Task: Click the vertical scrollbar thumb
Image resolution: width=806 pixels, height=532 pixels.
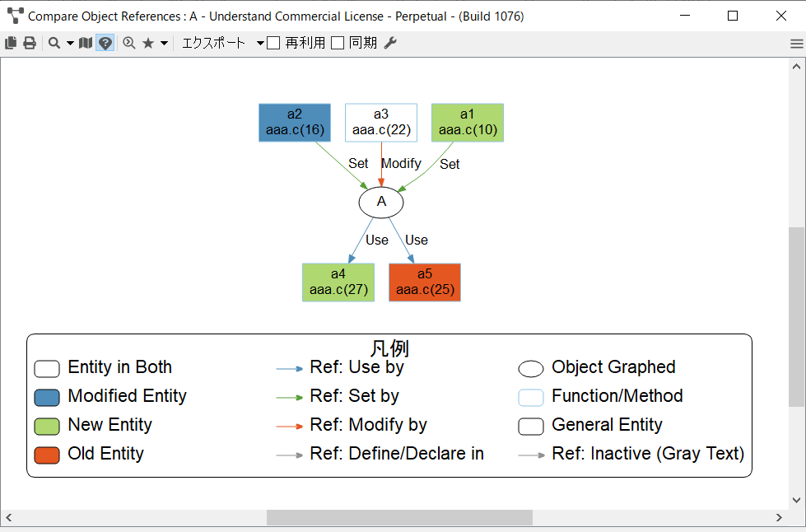Action: (796, 316)
